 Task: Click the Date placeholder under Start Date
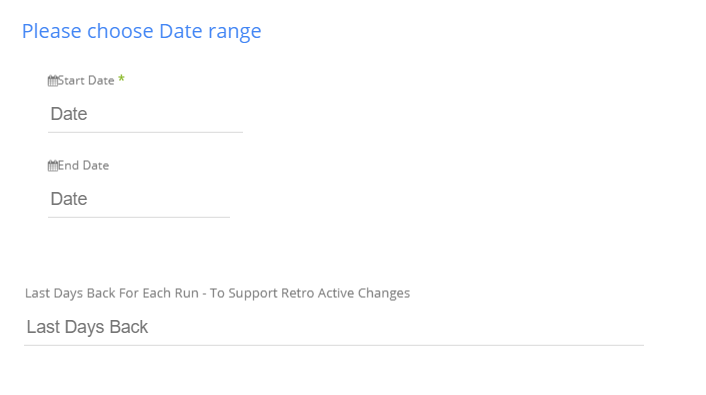[69, 114]
